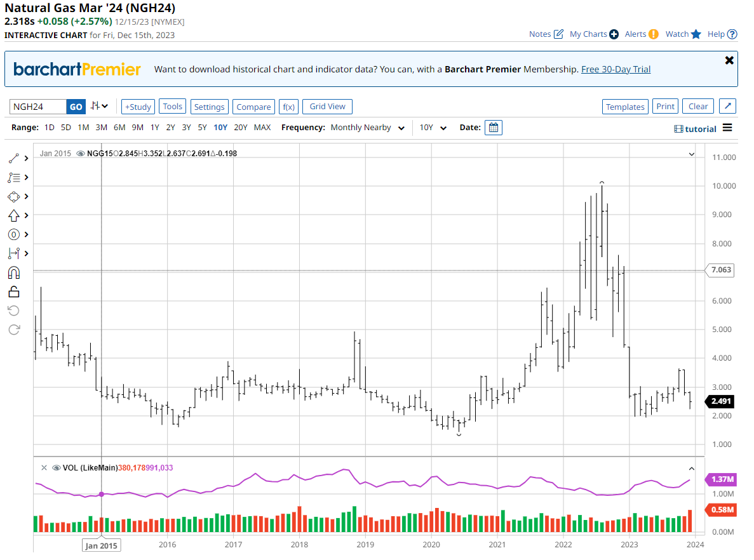The height and width of the screenshot is (560, 754).
Task: Follow the Free 30-Day Trial link
Action: coord(616,69)
